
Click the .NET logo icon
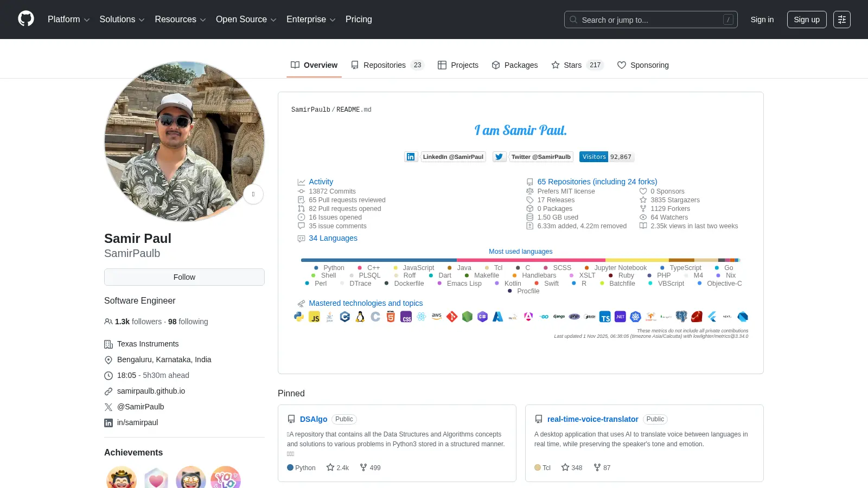pos(620,317)
